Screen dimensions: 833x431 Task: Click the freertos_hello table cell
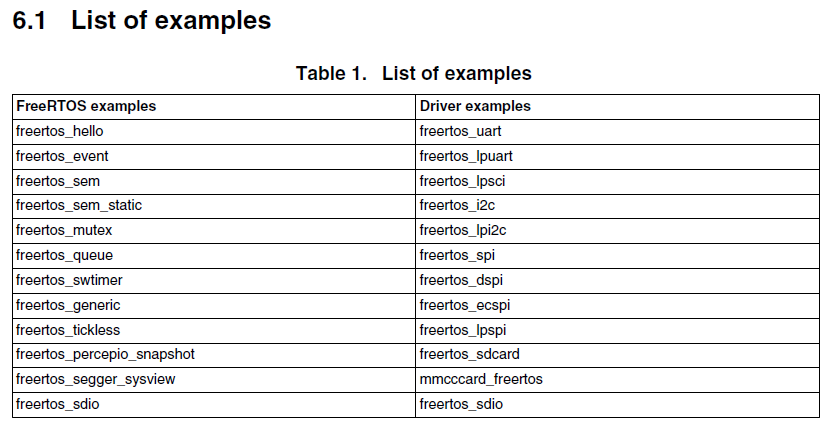coord(60,131)
